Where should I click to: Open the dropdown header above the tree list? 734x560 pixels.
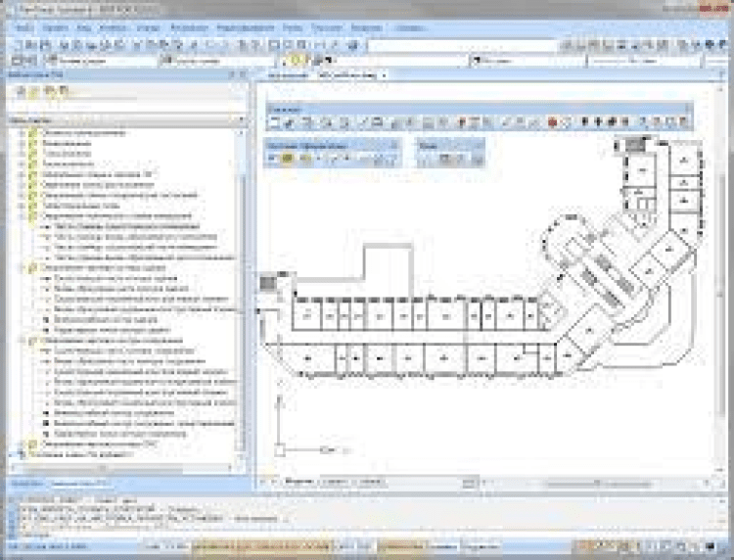[126, 120]
